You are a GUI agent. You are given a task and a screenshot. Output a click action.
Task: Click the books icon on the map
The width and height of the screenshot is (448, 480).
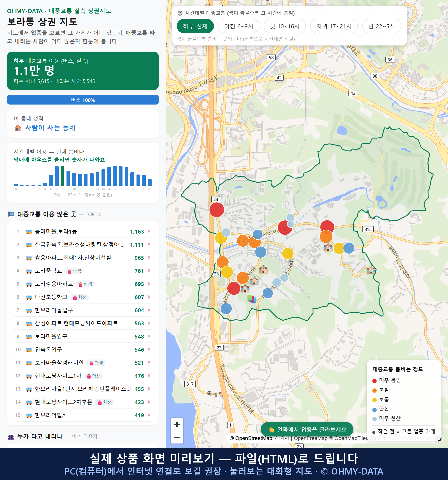coord(252,299)
